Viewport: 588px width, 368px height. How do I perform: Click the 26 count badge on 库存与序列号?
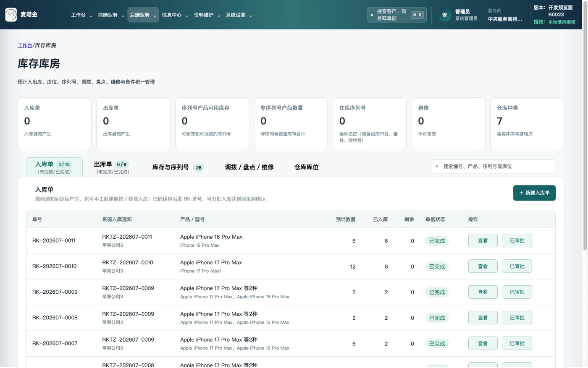199,167
